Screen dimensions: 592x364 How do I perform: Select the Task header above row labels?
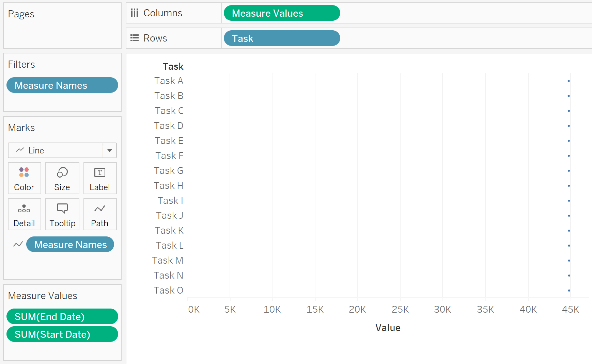pyautogui.click(x=173, y=66)
